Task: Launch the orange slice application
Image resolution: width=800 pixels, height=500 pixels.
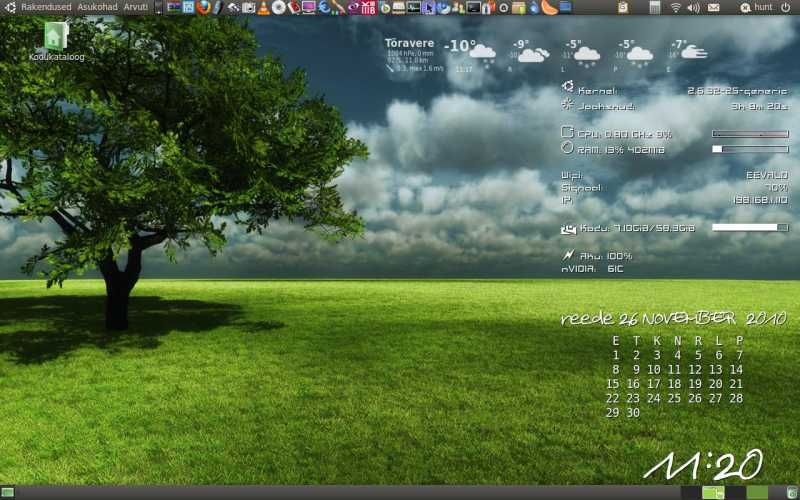Action: coord(549,7)
